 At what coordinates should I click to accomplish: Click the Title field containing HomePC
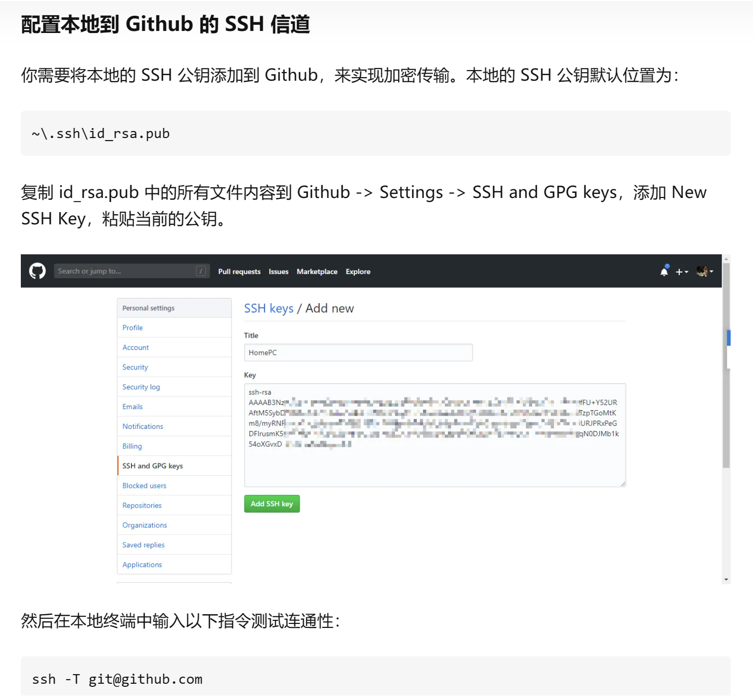358,352
